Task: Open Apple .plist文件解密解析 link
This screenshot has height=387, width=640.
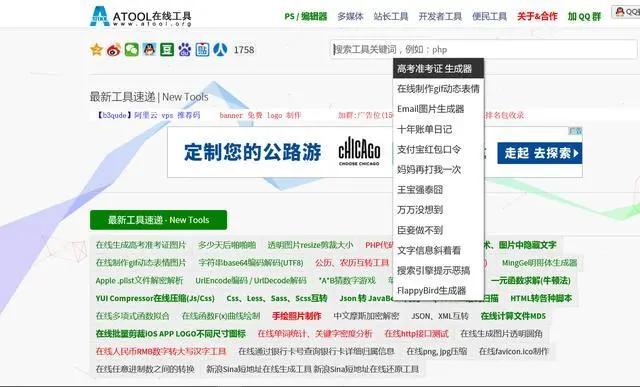Action: point(139,280)
